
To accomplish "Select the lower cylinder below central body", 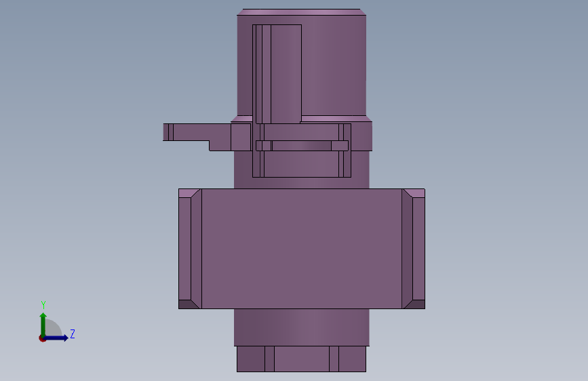I will click(302, 327).
